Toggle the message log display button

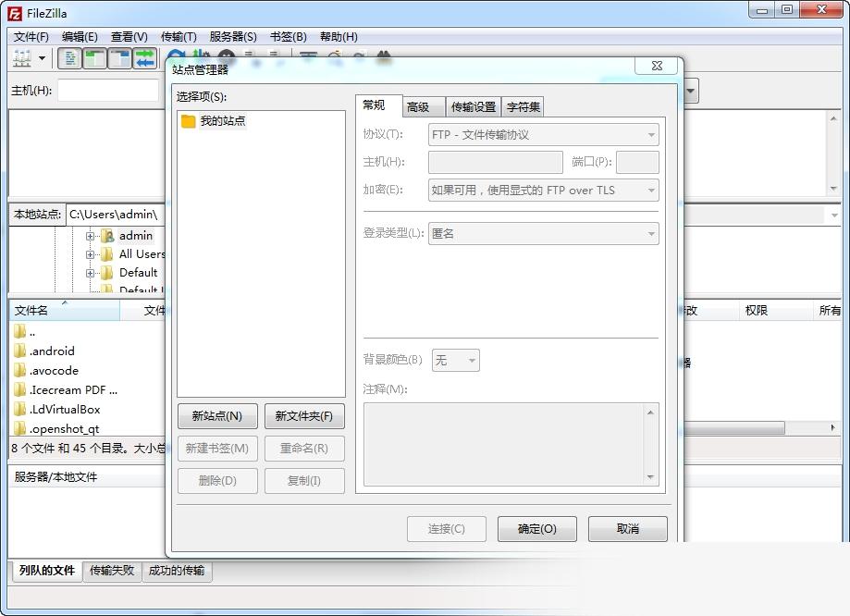click(x=69, y=58)
